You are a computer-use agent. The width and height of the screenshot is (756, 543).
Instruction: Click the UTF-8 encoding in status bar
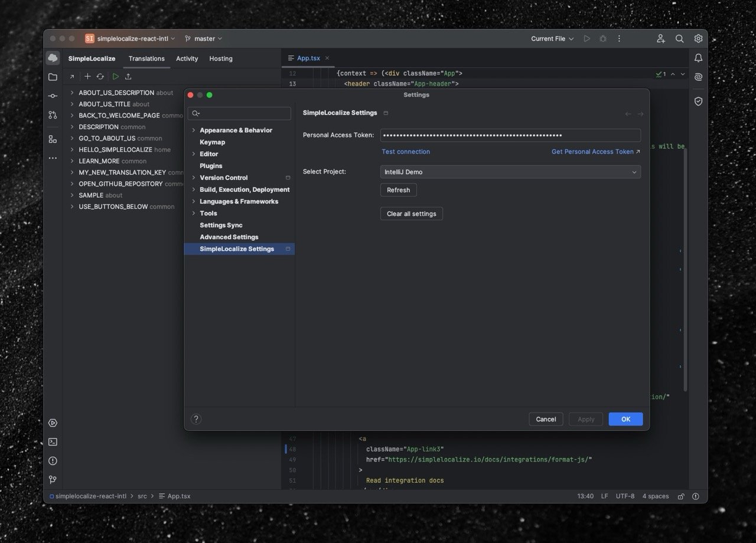(x=625, y=496)
